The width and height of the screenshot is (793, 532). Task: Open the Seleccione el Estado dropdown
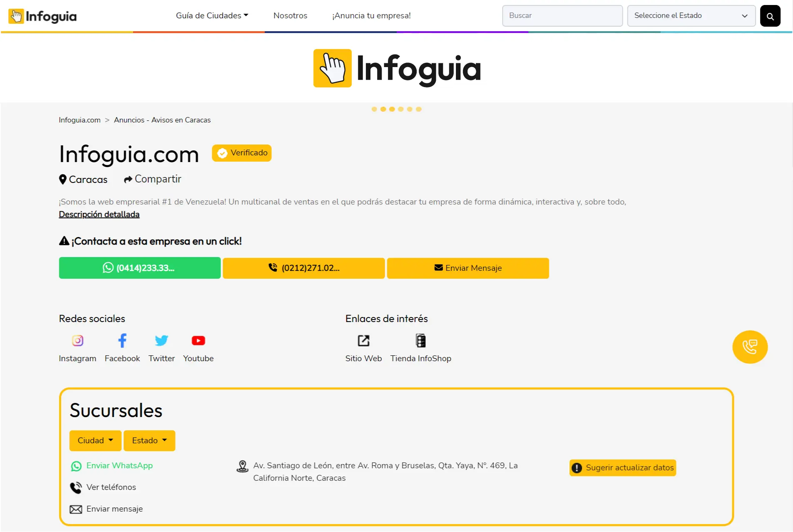coord(691,16)
